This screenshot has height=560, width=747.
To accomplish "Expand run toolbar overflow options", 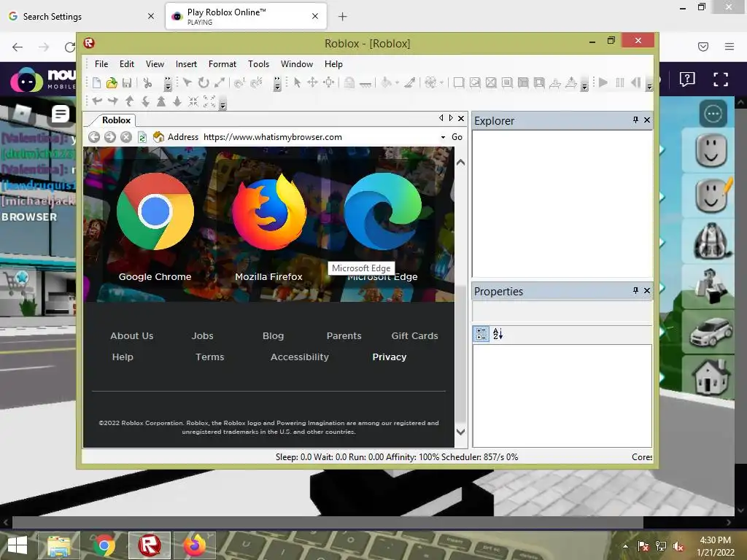I will pos(649,85).
